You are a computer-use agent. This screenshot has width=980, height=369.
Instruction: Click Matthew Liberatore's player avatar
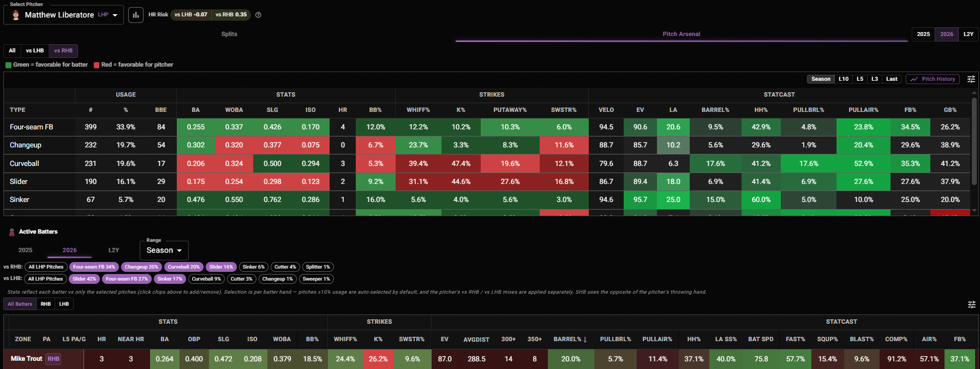point(16,15)
